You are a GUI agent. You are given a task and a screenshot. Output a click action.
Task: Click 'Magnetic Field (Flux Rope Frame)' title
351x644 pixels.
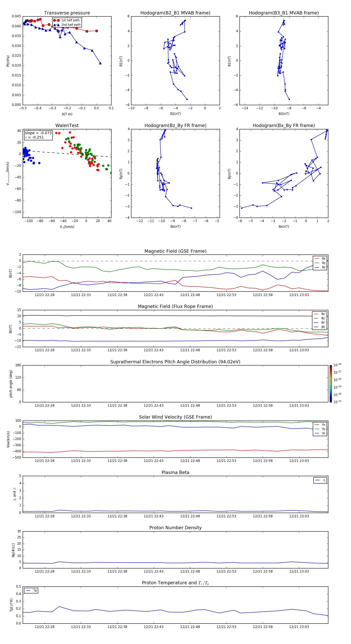(175, 307)
